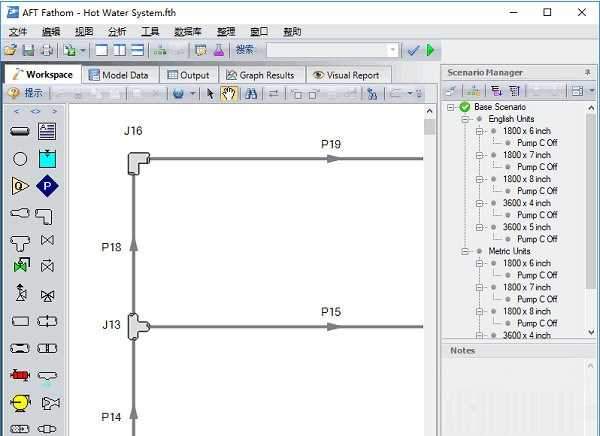Click the binoculars Find icon

point(251,93)
